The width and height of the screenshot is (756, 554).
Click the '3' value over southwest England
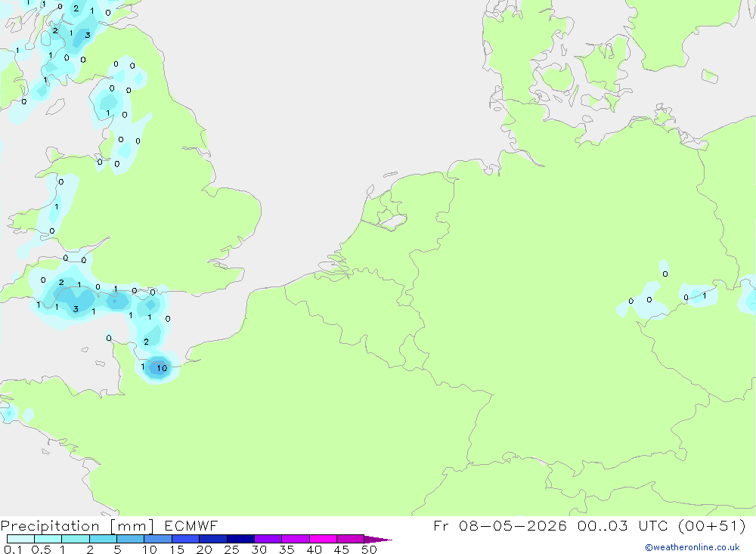(76, 309)
